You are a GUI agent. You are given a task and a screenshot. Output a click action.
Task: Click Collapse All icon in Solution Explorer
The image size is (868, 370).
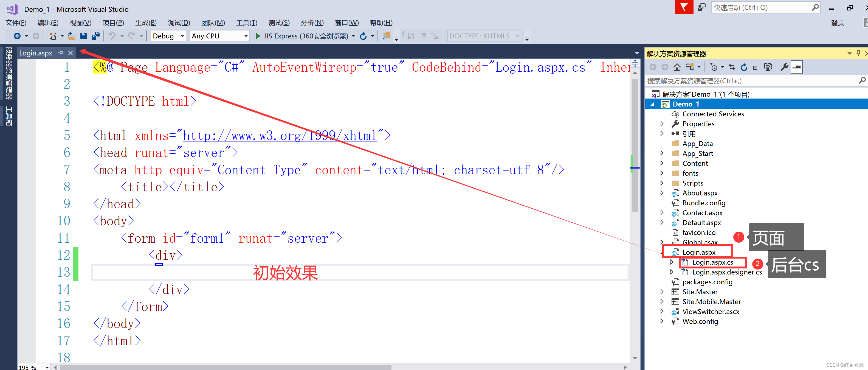pyautogui.click(x=756, y=67)
